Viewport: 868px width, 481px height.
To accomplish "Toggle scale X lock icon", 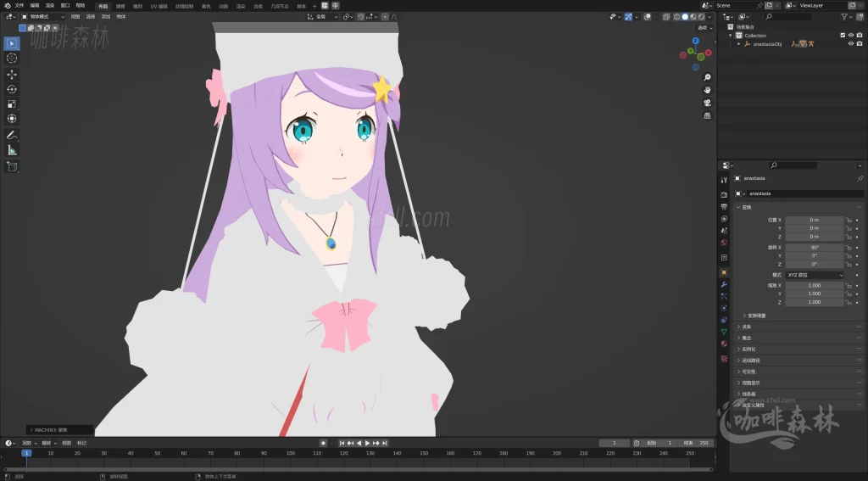I will [848, 285].
